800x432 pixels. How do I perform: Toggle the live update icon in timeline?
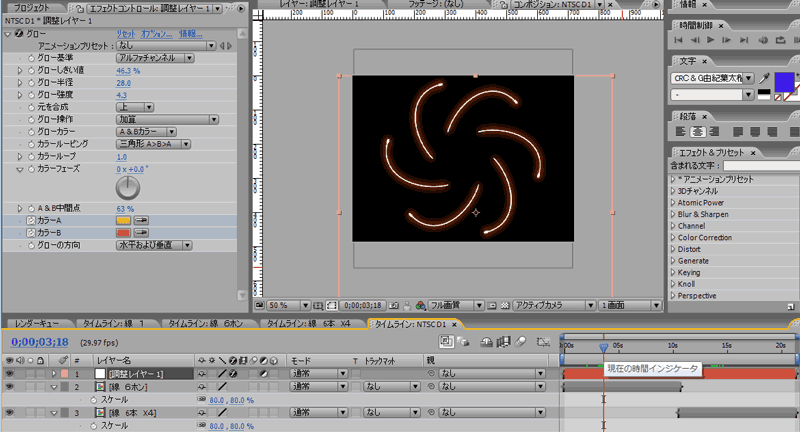pos(446,342)
